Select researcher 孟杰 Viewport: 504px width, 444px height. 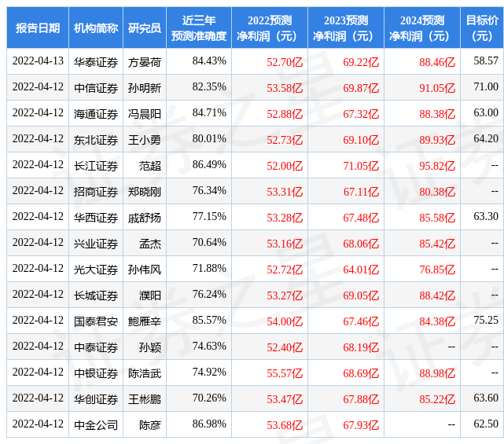click(150, 244)
